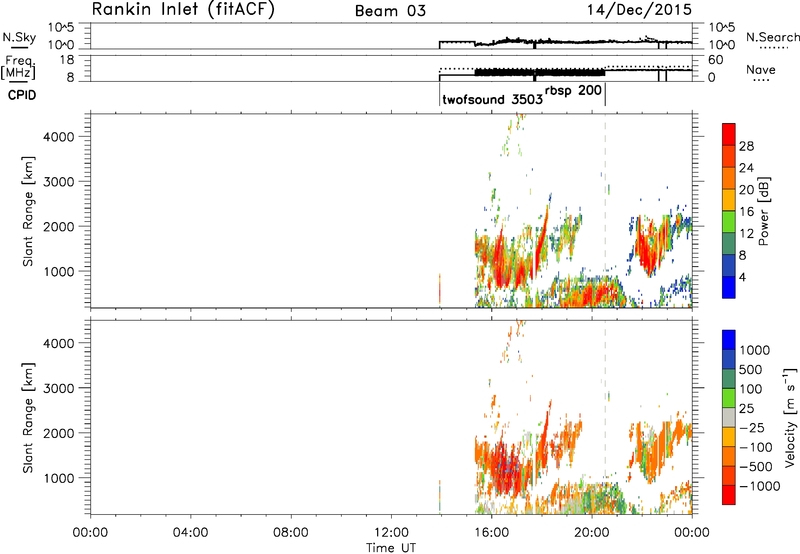
Task: Click the '04:00' time axis tick label
Action: coord(190,533)
